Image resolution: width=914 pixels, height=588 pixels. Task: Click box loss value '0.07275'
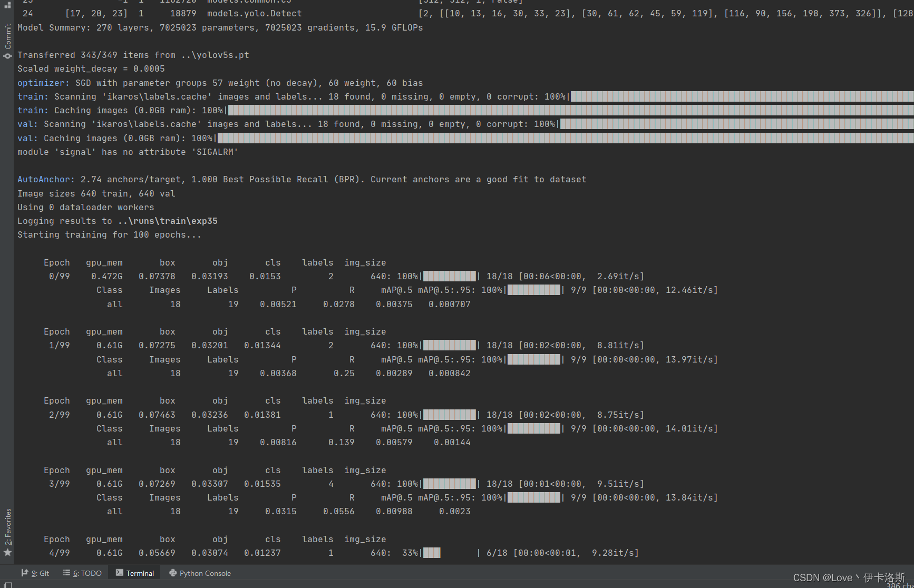tap(157, 345)
